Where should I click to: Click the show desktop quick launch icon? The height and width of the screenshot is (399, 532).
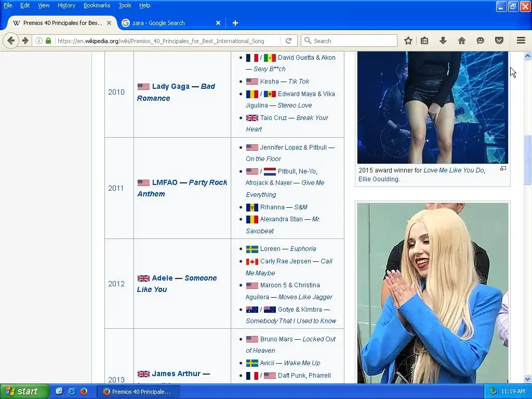tap(59, 391)
